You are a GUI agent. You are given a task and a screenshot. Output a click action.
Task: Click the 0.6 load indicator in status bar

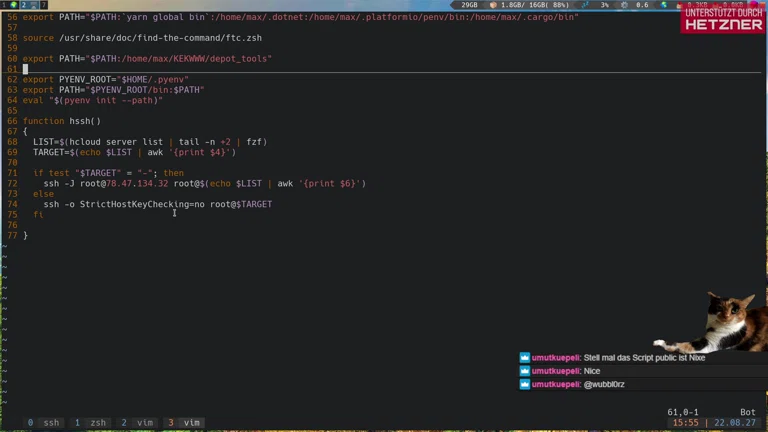[x=641, y=5]
